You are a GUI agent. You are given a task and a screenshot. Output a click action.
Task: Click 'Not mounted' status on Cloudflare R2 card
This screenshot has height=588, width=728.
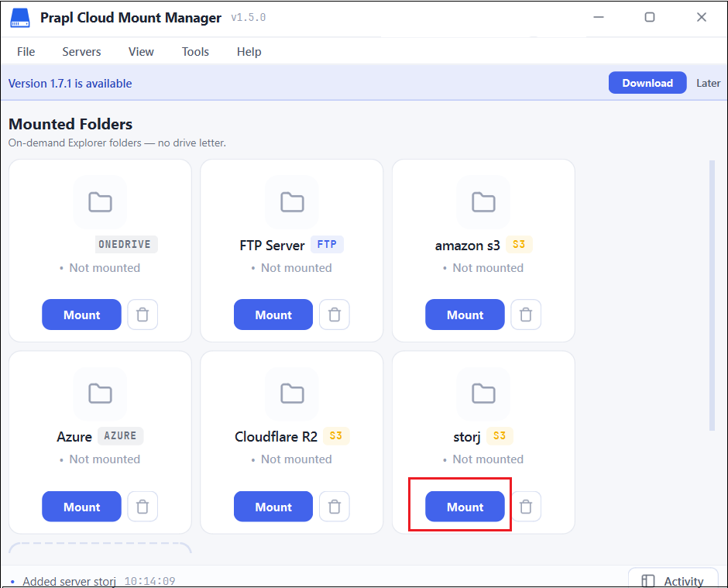pos(296,459)
